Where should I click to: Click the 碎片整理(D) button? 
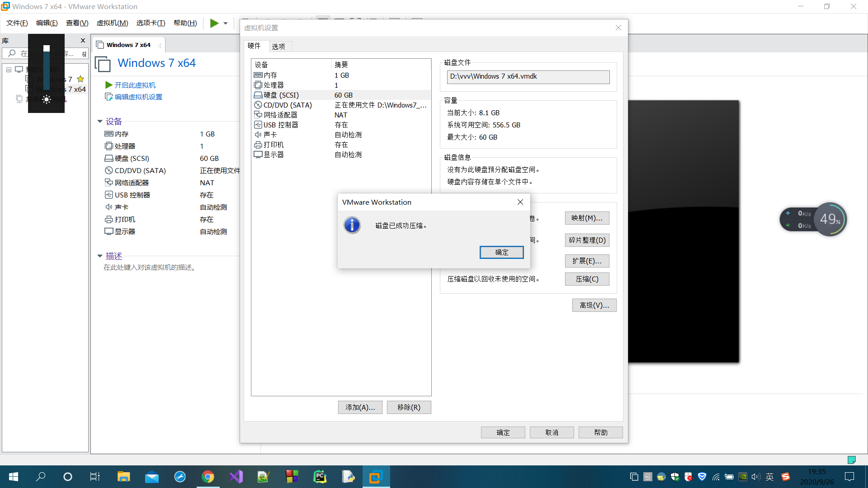click(587, 240)
